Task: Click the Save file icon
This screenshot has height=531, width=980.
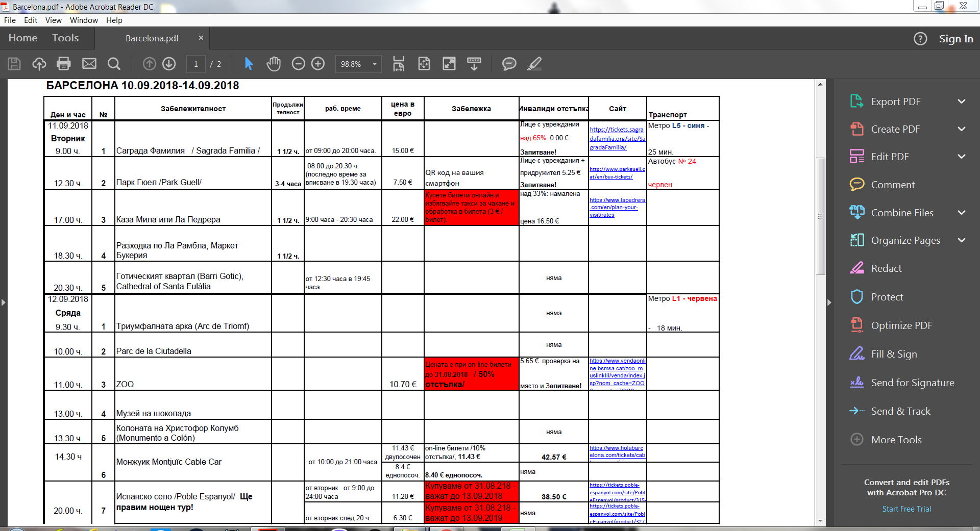Action: point(14,64)
